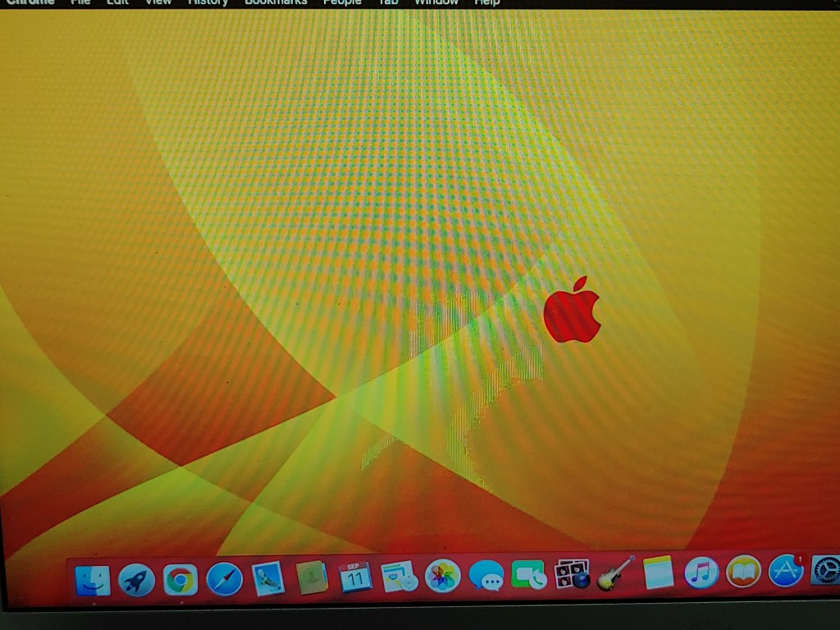Open the Bookmarks menu

click(x=276, y=2)
